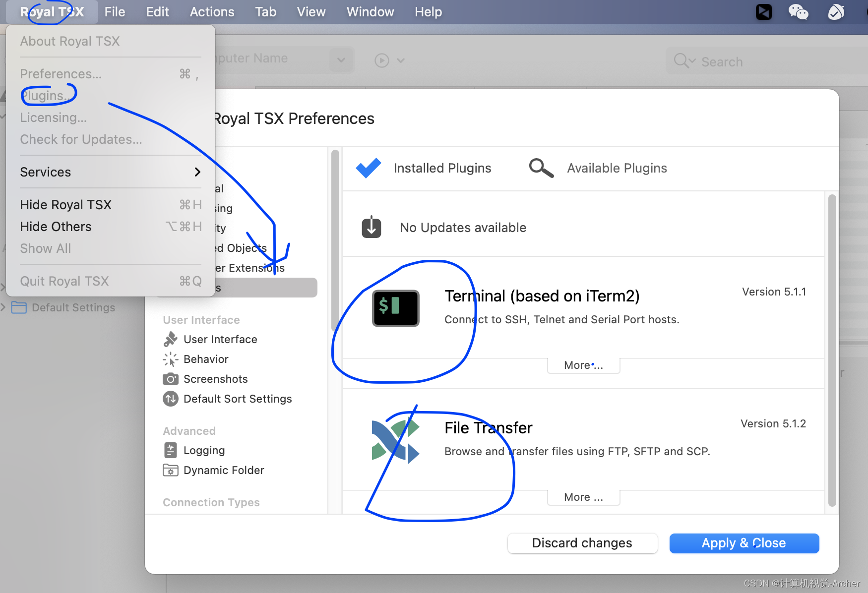Click inside the Search field

tap(744, 61)
